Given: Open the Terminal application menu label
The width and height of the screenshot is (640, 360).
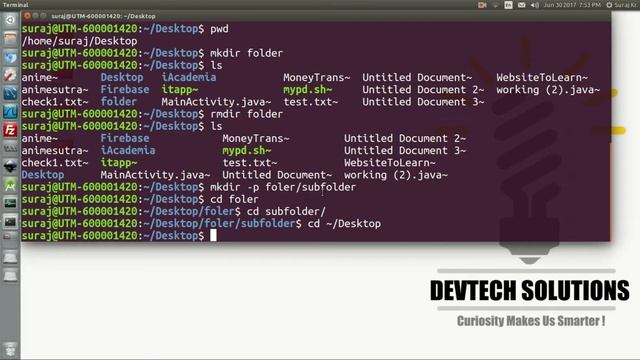Looking at the screenshot, I should (16, 5).
